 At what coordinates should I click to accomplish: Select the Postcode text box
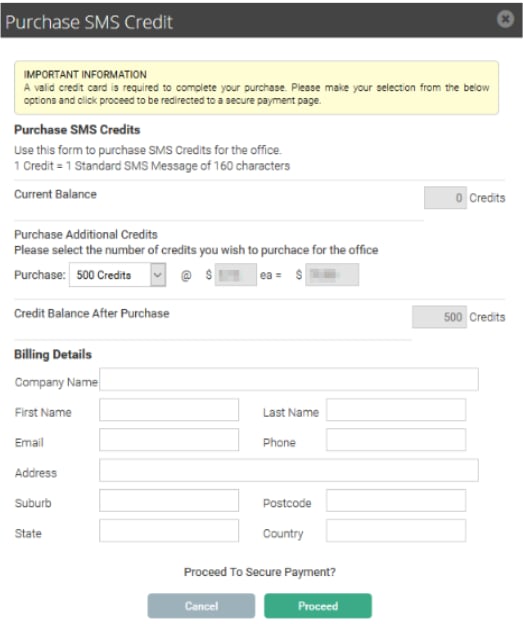point(396,501)
